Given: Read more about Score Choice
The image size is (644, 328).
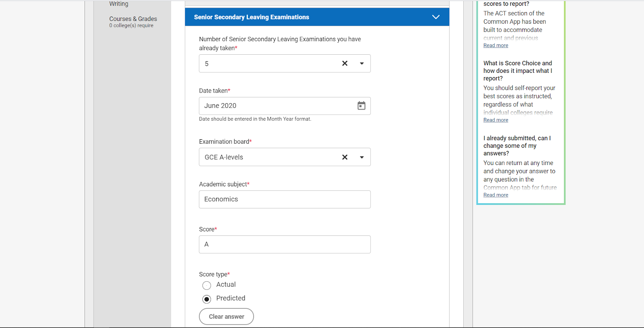Looking at the screenshot, I should point(495,120).
